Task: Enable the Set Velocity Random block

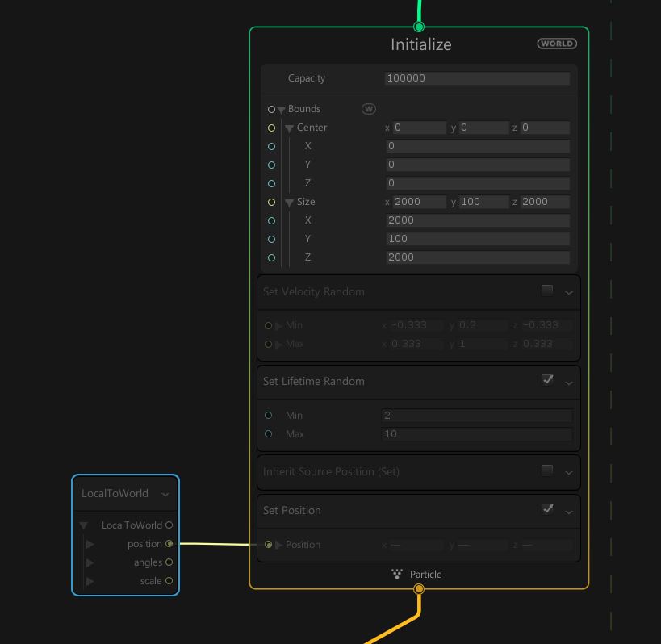Action: 546,291
